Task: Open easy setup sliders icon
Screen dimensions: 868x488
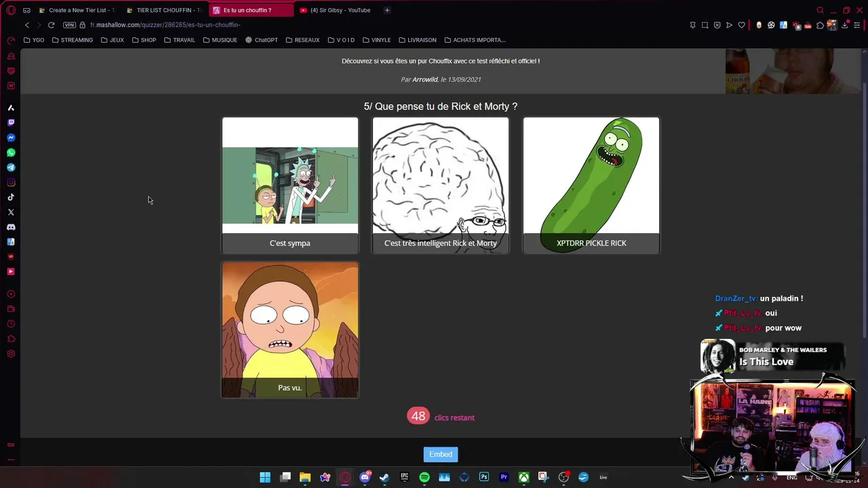Action: [857, 25]
